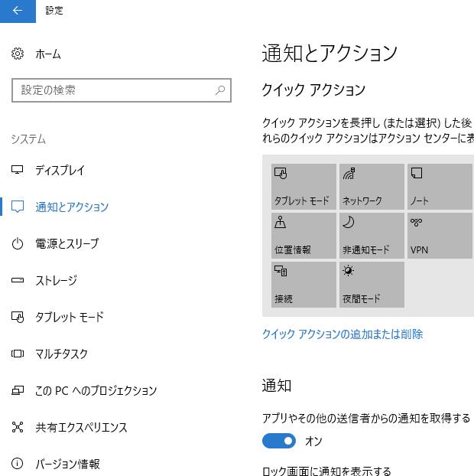
Task: Turn off the app notifications toggle
Action: (279, 441)
